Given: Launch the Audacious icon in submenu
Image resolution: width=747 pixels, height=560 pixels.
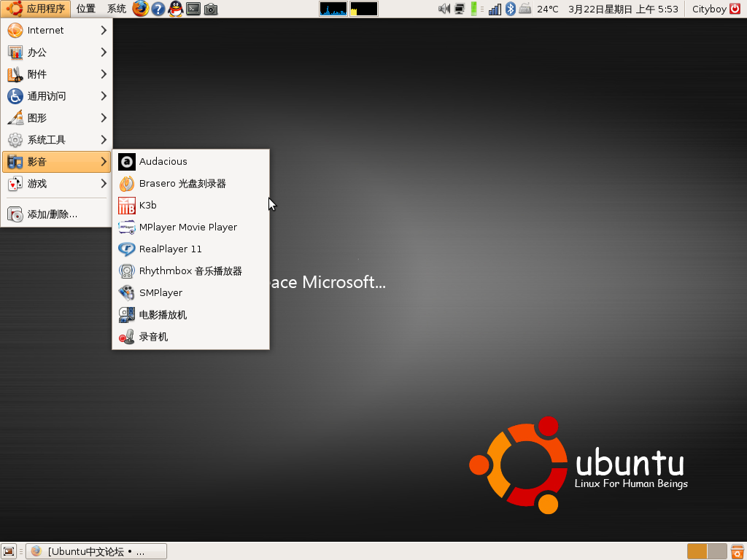Looking at the screenshot, I should click(x=127, y=162).
